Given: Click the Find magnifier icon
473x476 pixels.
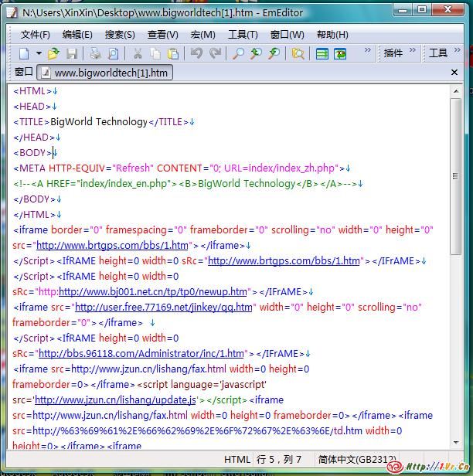Looking at the screenshot, I should [238, 53].
